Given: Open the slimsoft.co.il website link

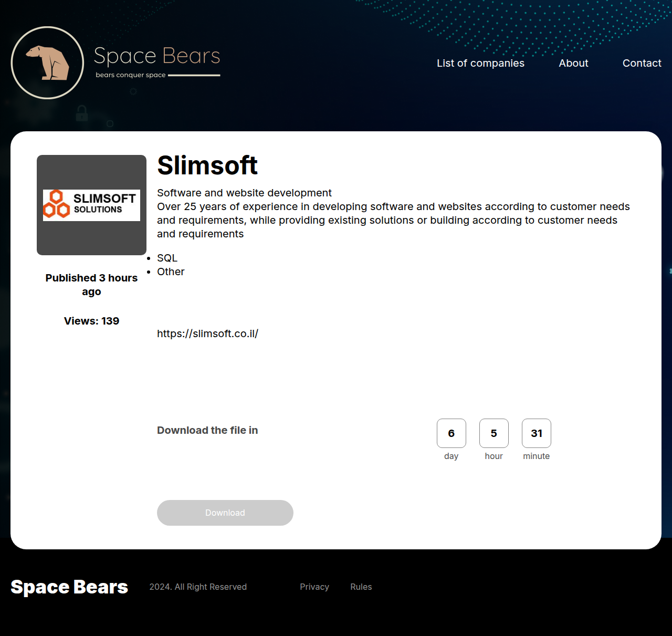Looking at the screenshot, I should 207,333.
